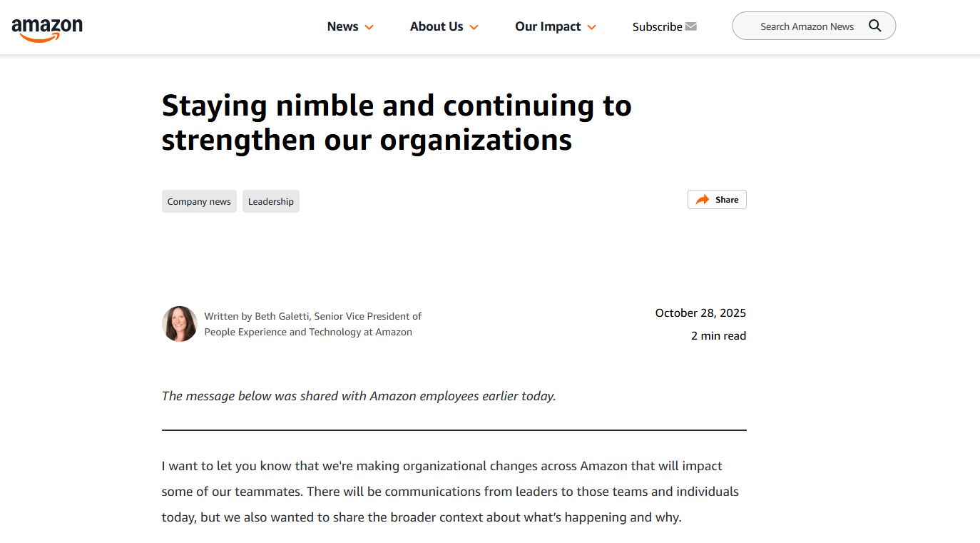Click the Leadership tag
Viewport: 980px width, 543px height.
[270, 201]
